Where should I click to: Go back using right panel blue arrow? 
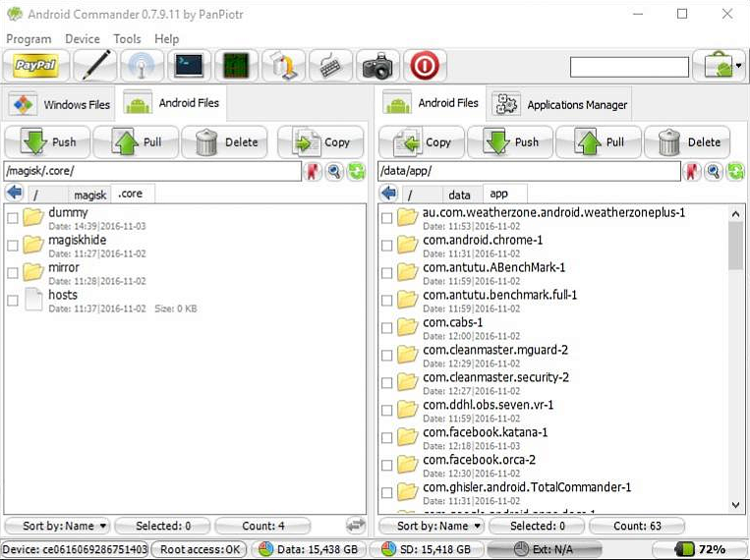(x=389, y=193)
